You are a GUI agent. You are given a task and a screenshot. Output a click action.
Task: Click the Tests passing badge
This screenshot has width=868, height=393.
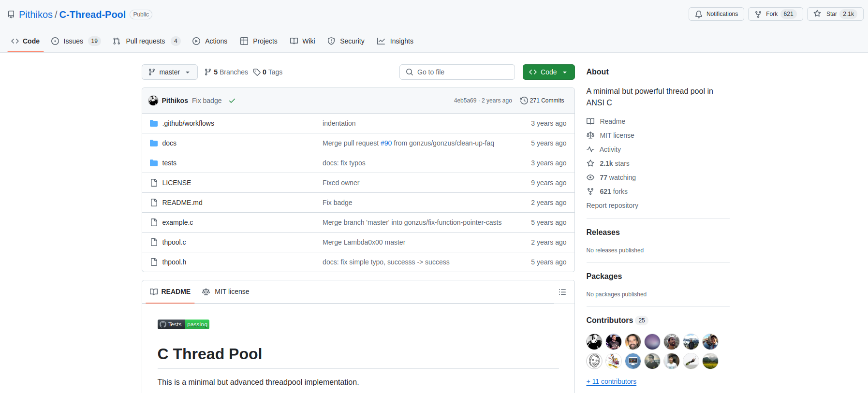pyautogui.click(x=183, y=324)
